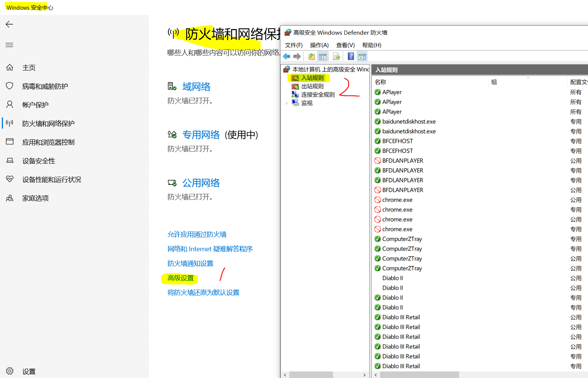
Task: Click the Export list toolbar icon
Action: coord(337,56)
